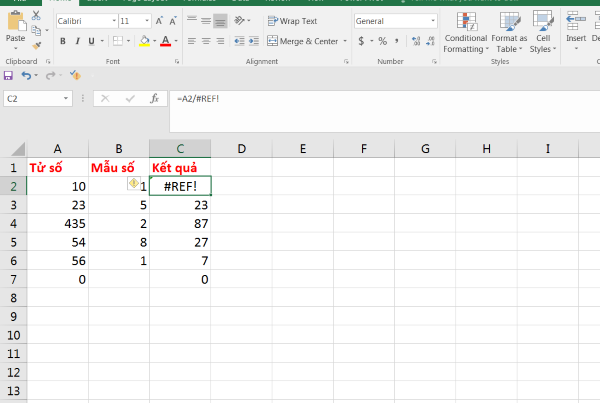Click the Insert Function fx icon
This screenshot has height=403, width=600.
pyautogui.click(x=154, y=99)
